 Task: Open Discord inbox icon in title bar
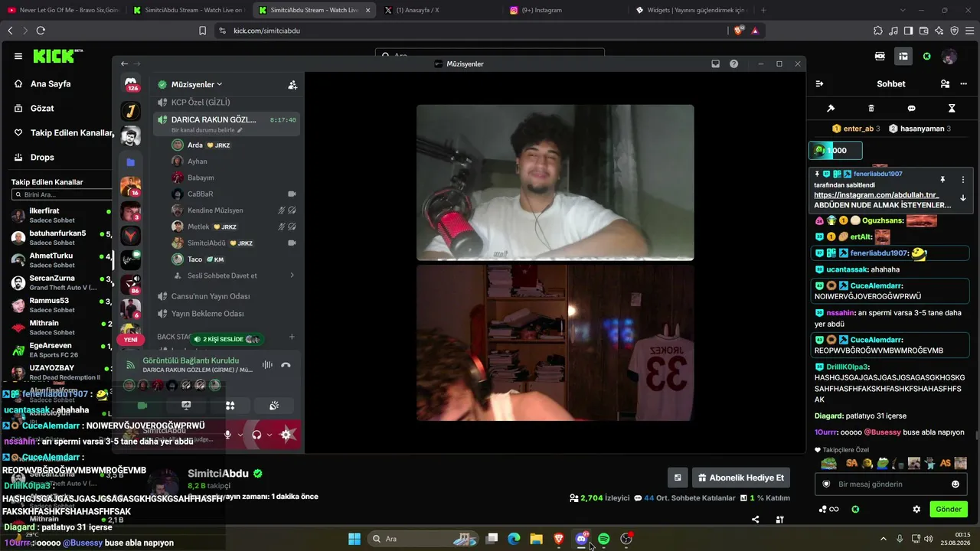pyautogui.click(x=715, y=64)
